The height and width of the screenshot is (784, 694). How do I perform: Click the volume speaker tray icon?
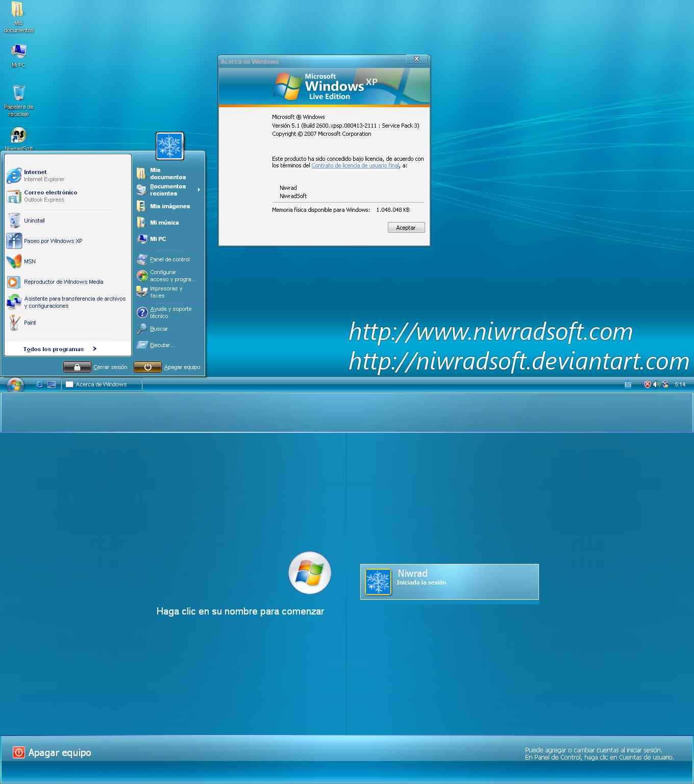656,384
